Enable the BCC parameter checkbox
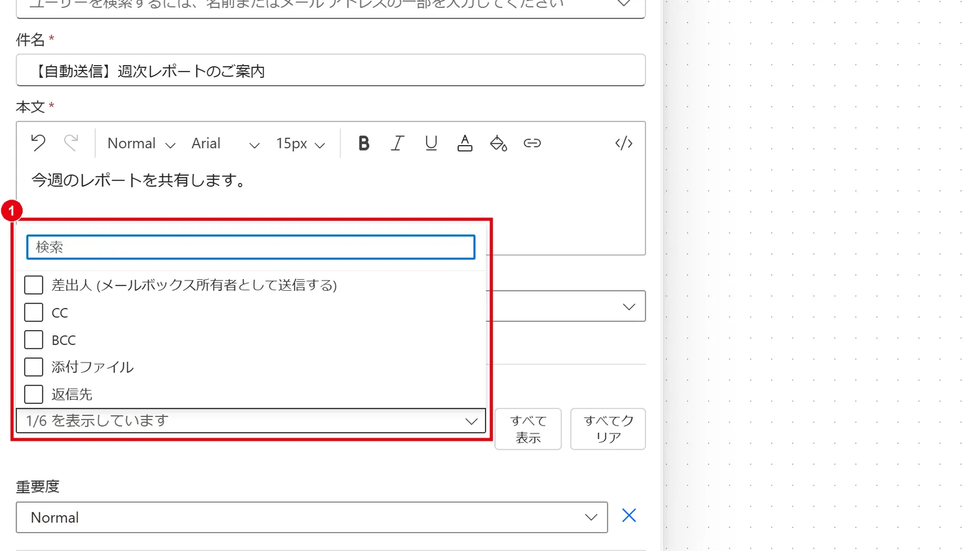The height and width of the screenshot is (551, 980). click(x=34, y=339)
